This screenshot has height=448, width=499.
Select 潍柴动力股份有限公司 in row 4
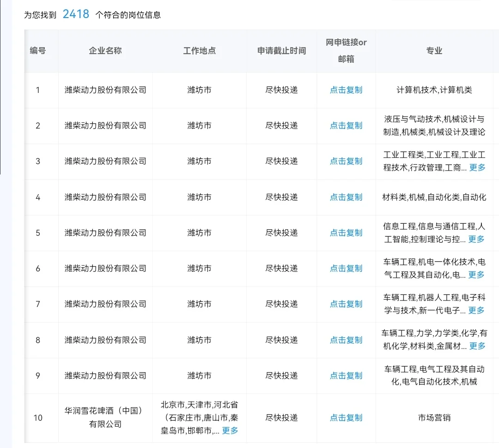click(105, 197)
